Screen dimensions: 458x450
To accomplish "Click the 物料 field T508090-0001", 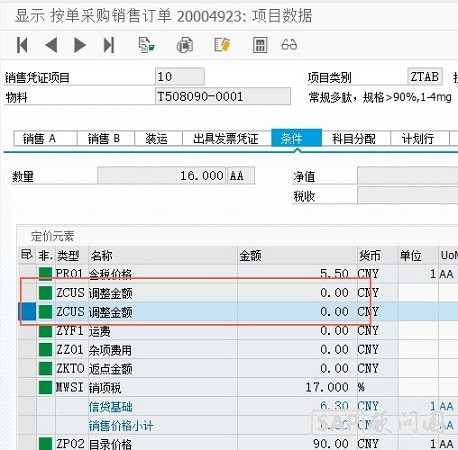I will 223,97.
